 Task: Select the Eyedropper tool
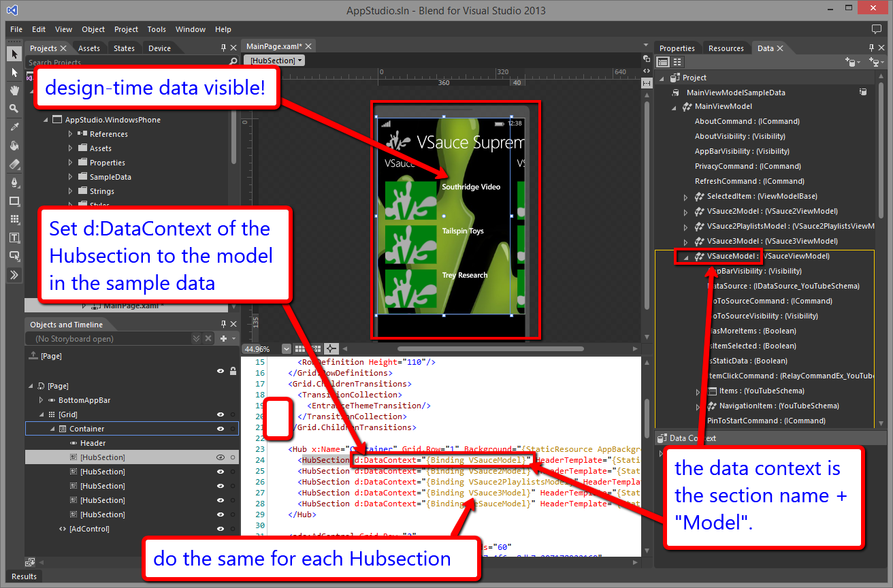pyautogui.click(x=14, y=127)
